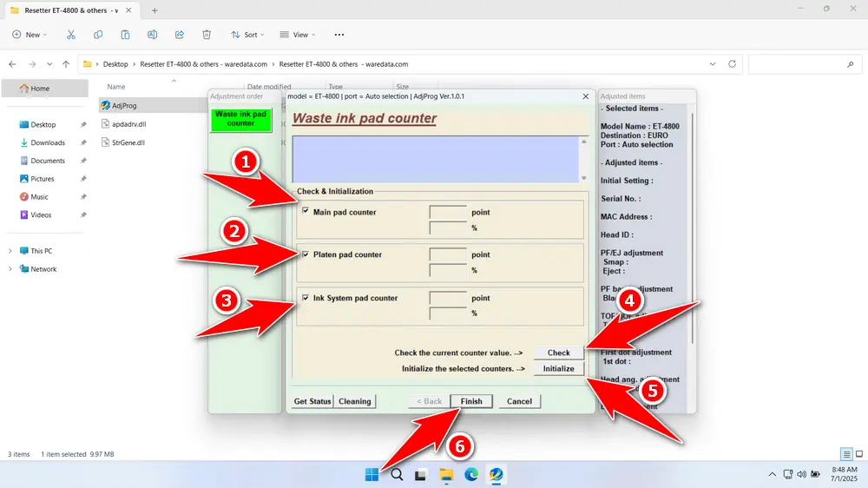Sort by the Name column header
The width and height of the screenshot is (868, 488).
116,87
